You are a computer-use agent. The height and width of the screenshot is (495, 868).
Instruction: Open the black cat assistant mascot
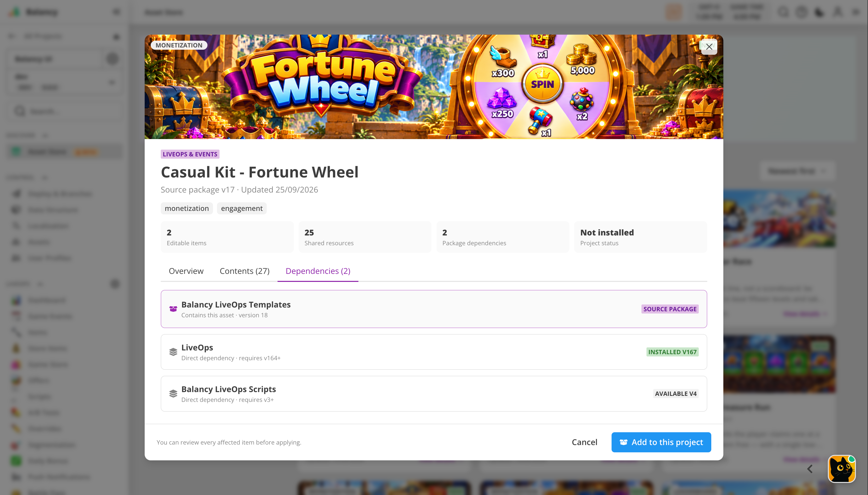[841, 468]
